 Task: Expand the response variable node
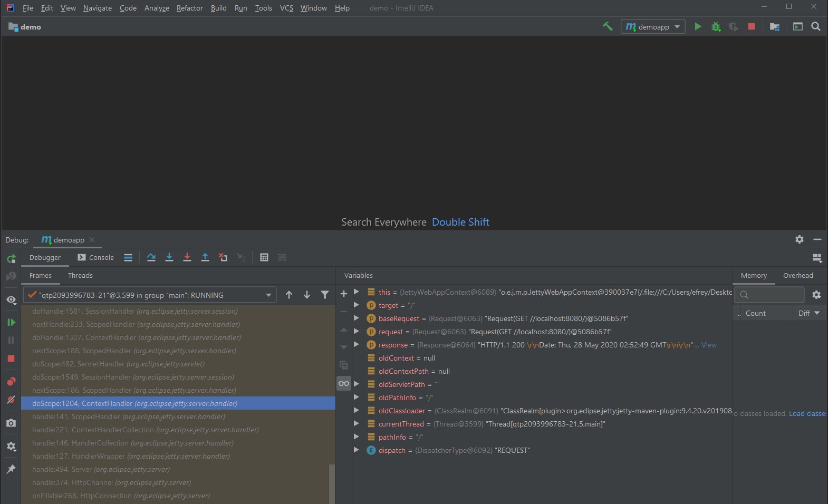357,345
